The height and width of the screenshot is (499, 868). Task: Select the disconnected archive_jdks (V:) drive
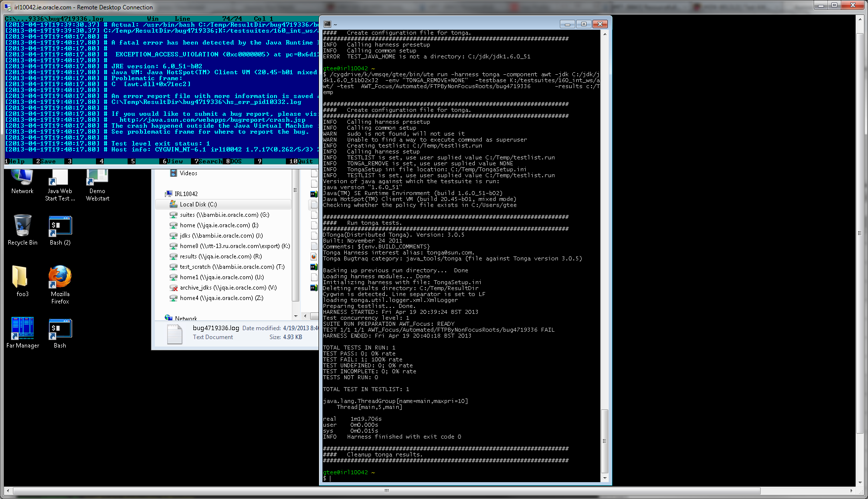(x=228, y=288)
